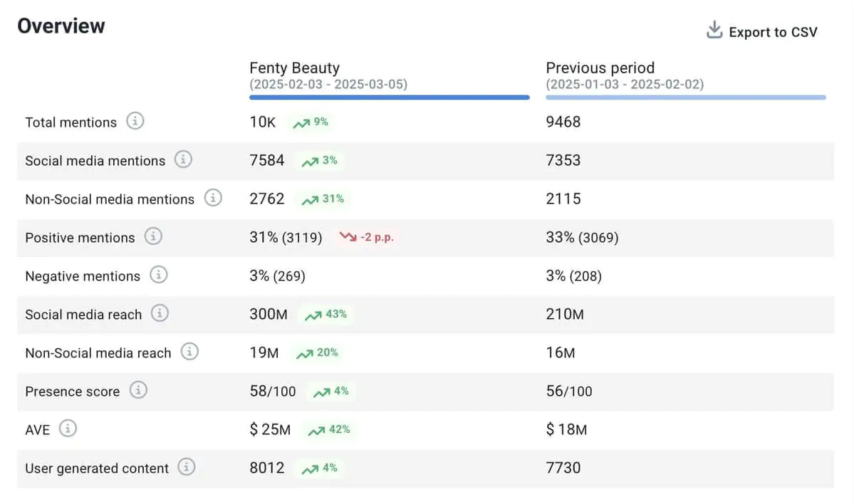Click the Social media reach info icon

point(160,313)
